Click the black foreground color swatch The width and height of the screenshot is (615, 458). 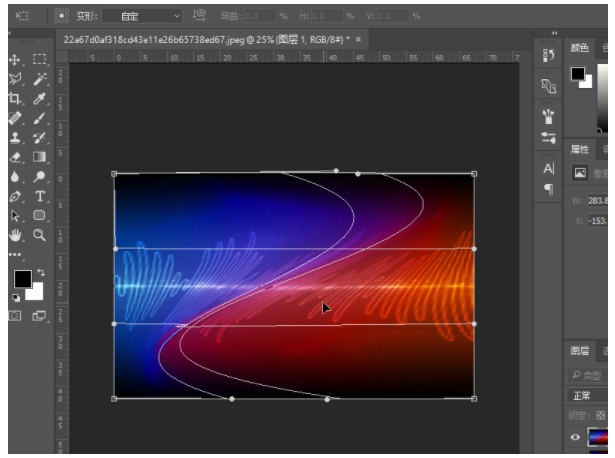tap(22, 279)
